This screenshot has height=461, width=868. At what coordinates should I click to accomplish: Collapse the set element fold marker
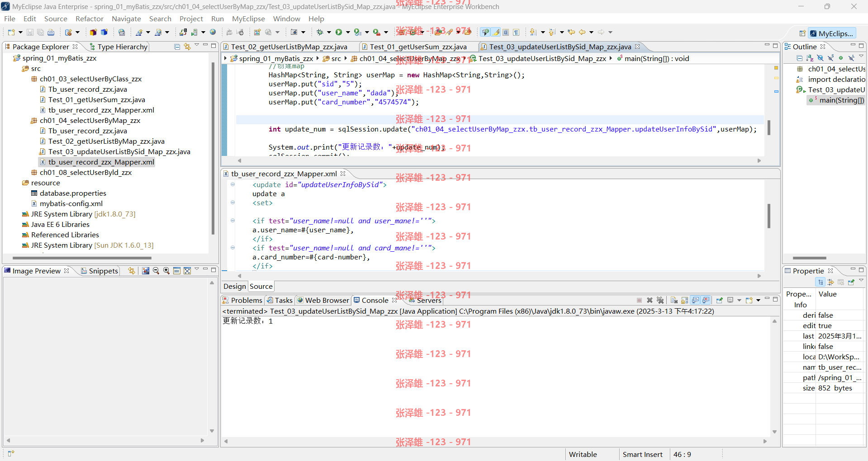click(x=232, y=202)
